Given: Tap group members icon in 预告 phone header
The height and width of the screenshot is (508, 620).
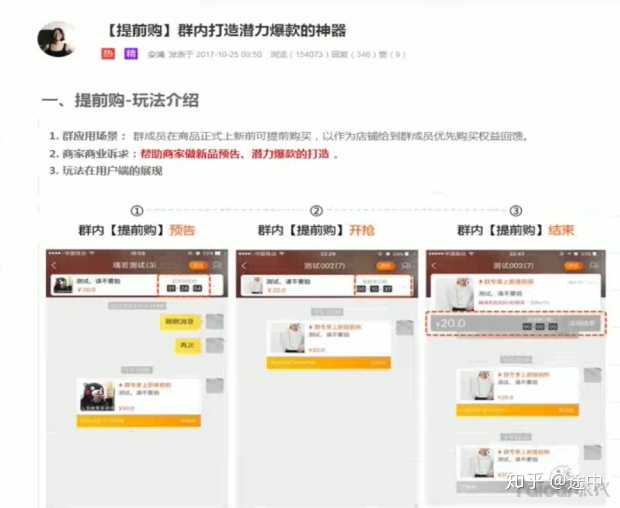Looking at the screenshot, I should point(217,266).
